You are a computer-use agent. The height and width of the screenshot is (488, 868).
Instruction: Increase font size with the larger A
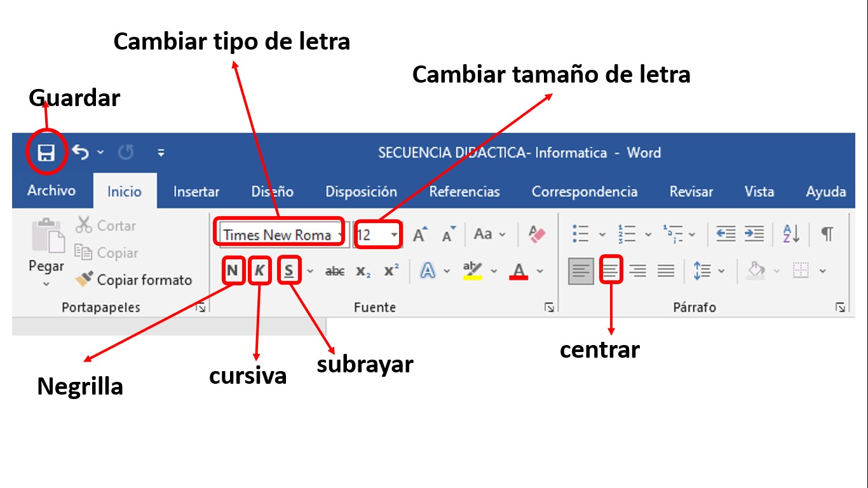pyautogui.click(x=421, y=234)
